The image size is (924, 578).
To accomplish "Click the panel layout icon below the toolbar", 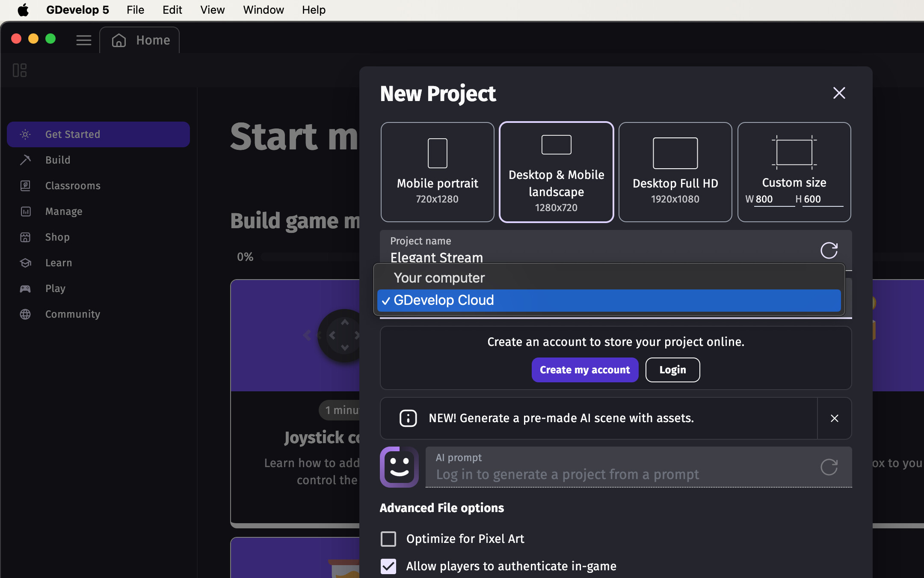I will click(20, 70).
